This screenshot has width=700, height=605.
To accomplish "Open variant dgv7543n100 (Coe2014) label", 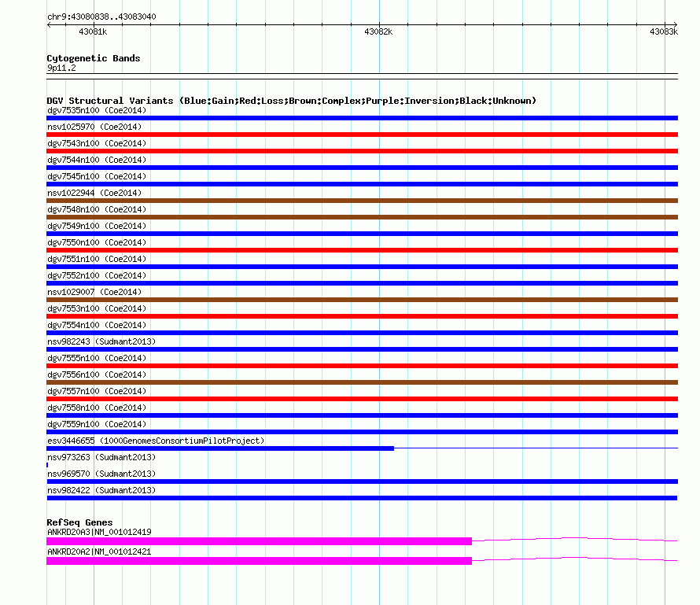I will [97, 143].
